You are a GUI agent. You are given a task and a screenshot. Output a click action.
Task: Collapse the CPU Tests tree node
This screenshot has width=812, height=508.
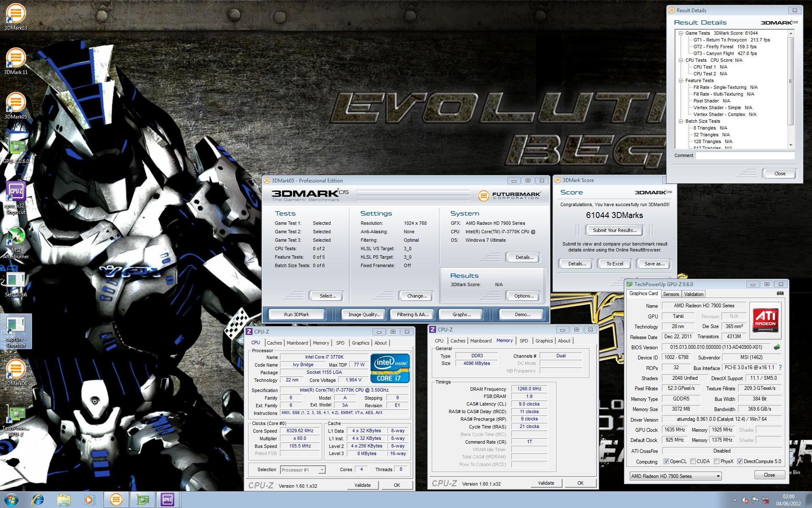[x=681, y=60]
